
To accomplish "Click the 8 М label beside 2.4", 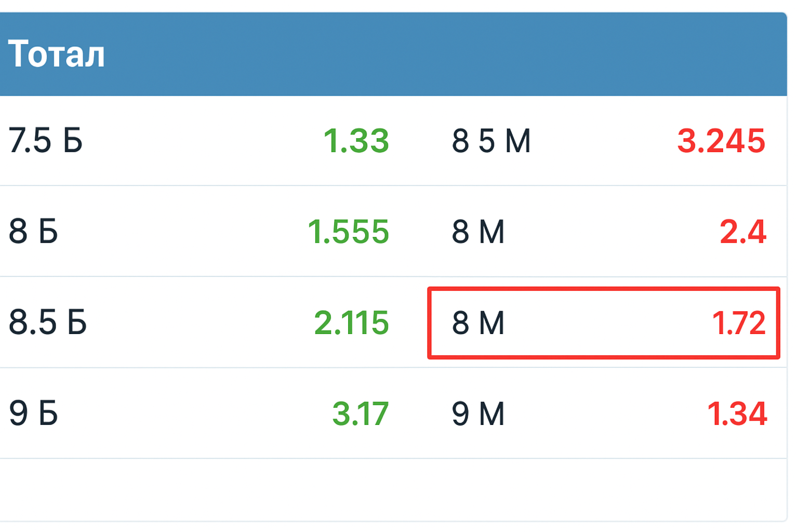I will (478, 232).
